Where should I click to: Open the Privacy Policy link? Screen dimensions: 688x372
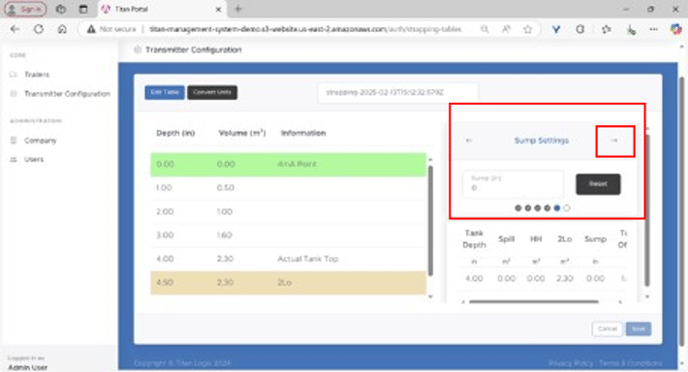tap(570, 363)
